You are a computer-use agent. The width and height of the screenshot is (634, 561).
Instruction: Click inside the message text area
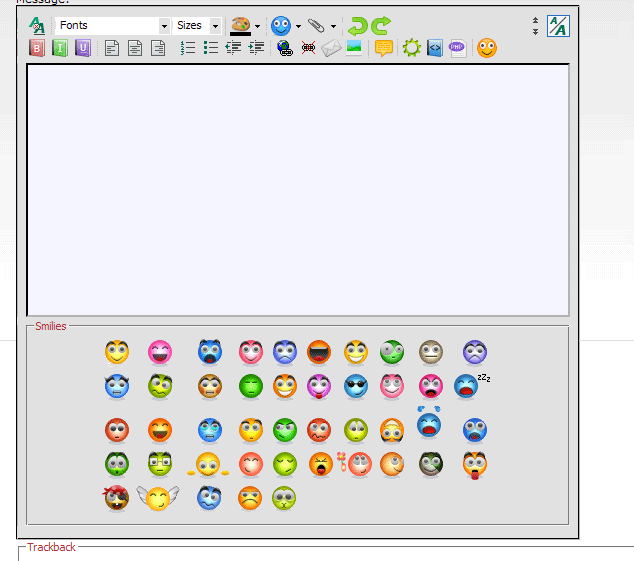[x=298, y=190]
